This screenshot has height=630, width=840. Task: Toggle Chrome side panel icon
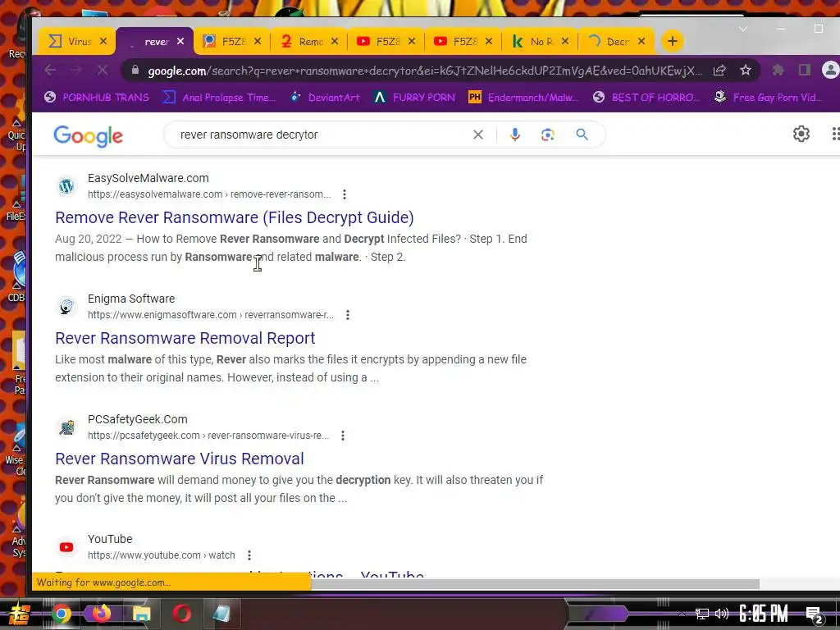click(804, 71)
